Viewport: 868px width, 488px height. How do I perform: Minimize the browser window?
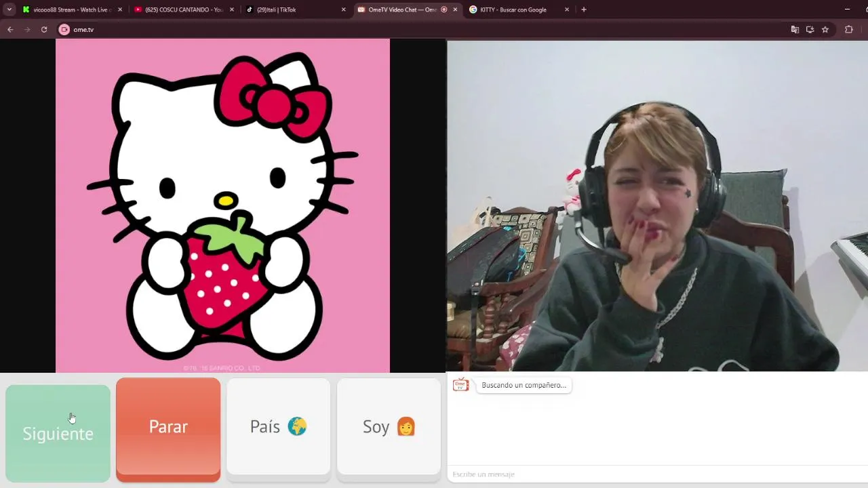tap(847, 9)
